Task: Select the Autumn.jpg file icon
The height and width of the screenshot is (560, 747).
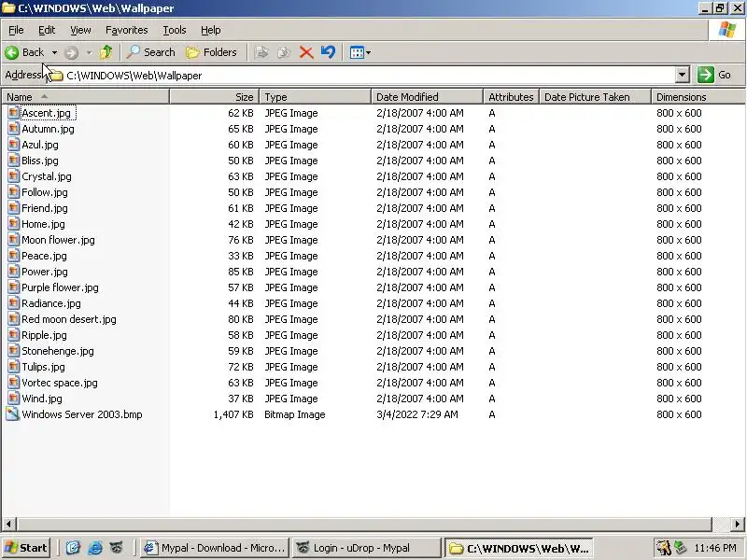Action: tap(13, 129)
